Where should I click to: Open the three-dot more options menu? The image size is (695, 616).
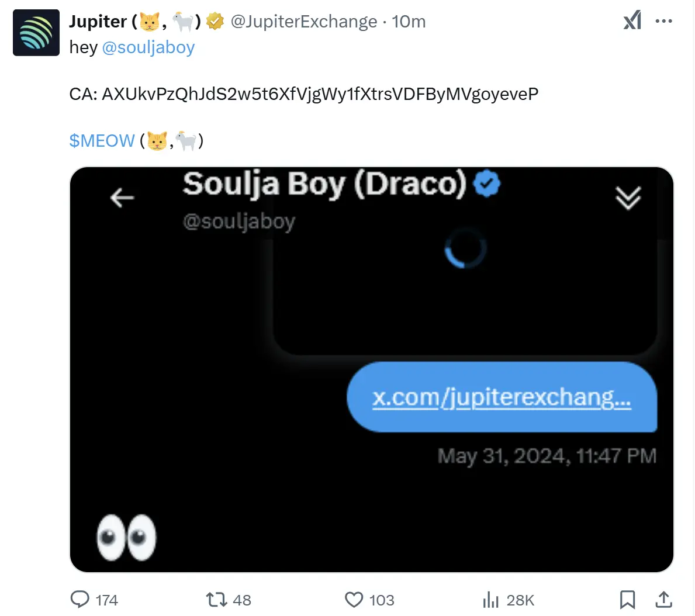(x=664, y=21)
